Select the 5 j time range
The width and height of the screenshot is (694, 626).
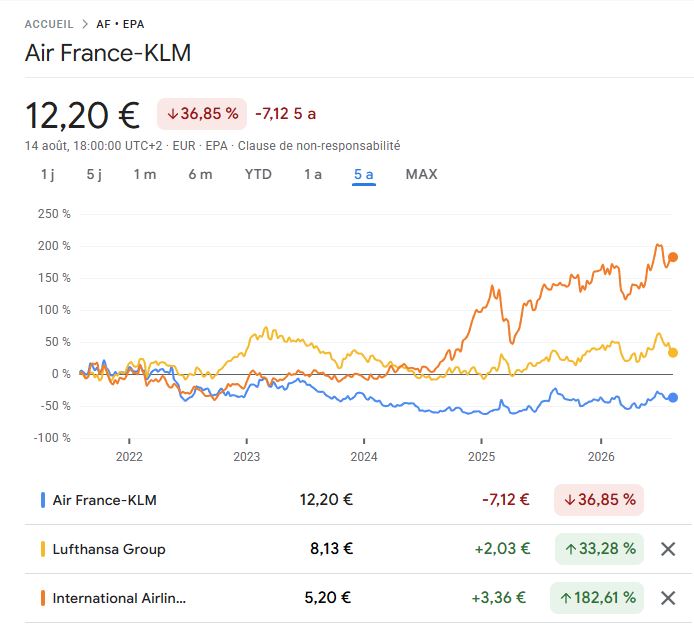94,174
